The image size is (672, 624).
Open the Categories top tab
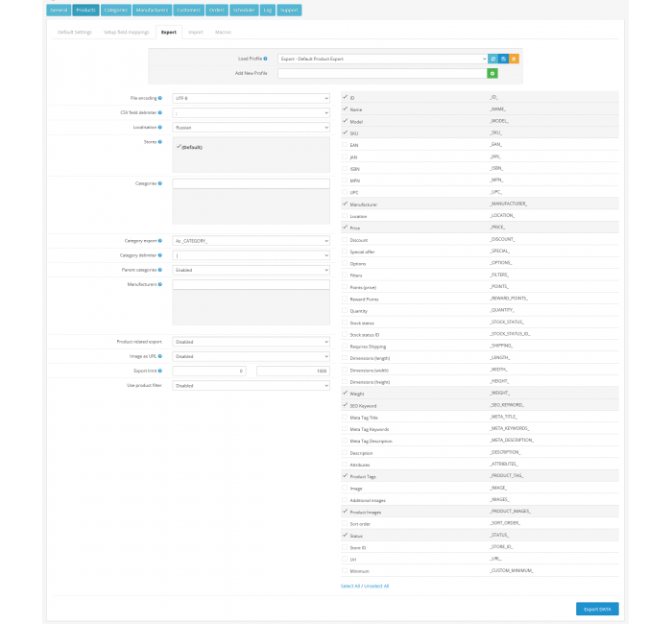[116, 10]
